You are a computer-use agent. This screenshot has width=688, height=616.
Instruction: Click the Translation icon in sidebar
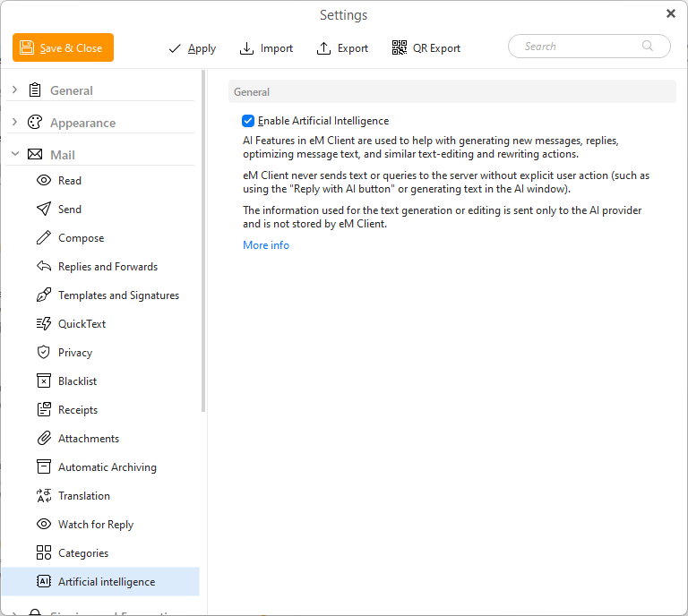[x=43, y=496]
